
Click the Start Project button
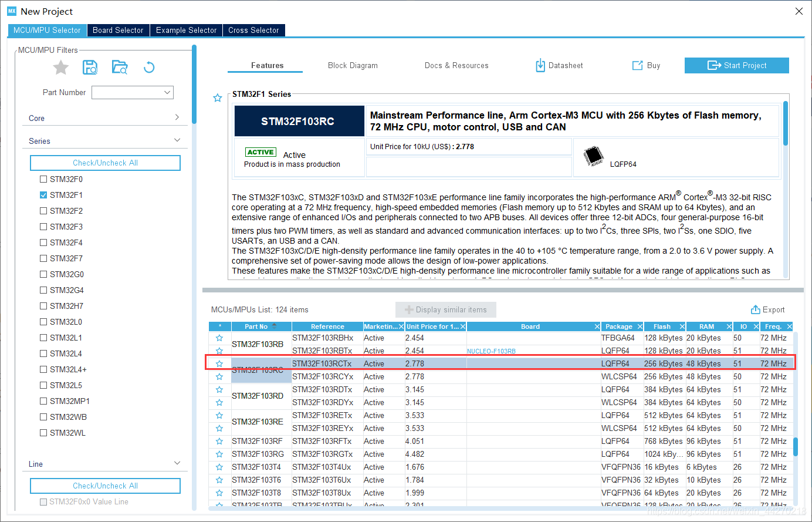click(x=737, y=65)
